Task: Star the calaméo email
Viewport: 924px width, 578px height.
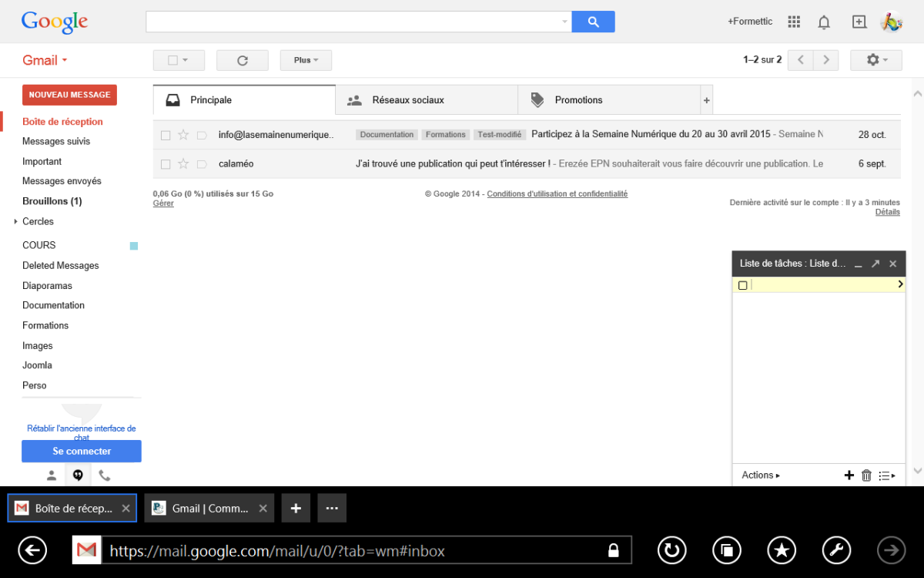Action: (x=183, y=163)
